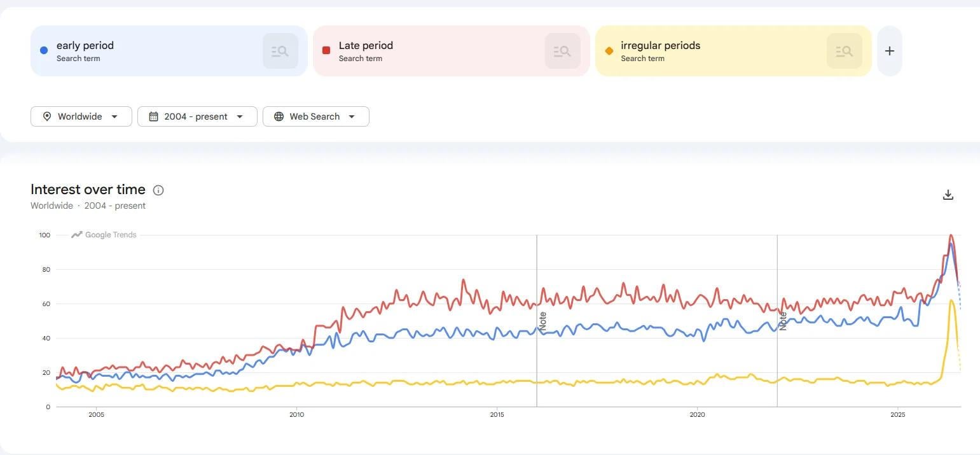Expand the Web Search type dropdown

coord(316,116)
